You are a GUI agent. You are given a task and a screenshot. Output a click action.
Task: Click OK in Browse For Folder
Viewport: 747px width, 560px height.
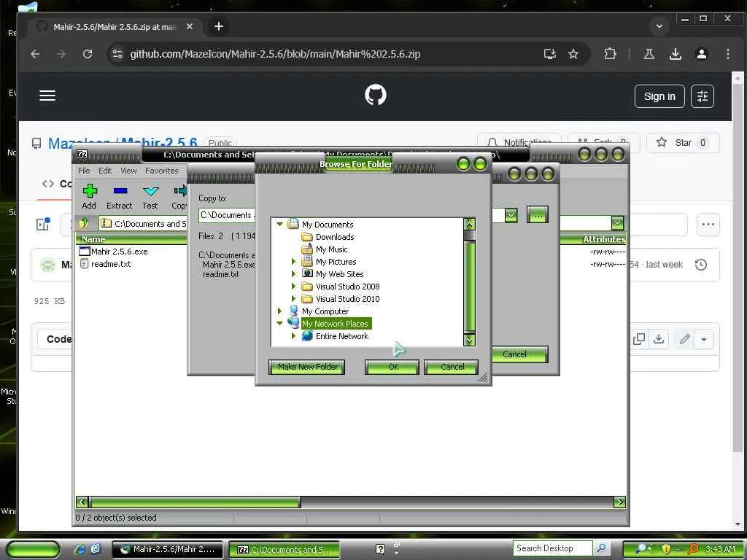[x=392, y=367]
